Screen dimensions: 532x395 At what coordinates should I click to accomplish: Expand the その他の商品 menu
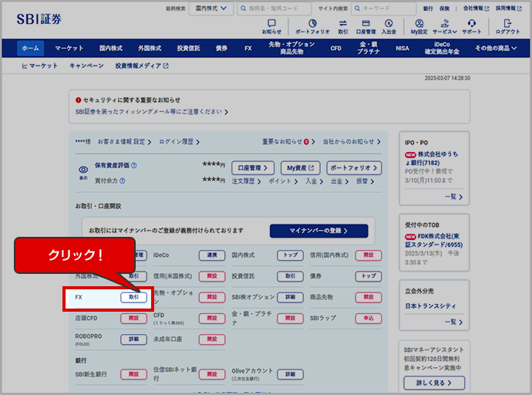pyautogui.click(x=496, y=48)
